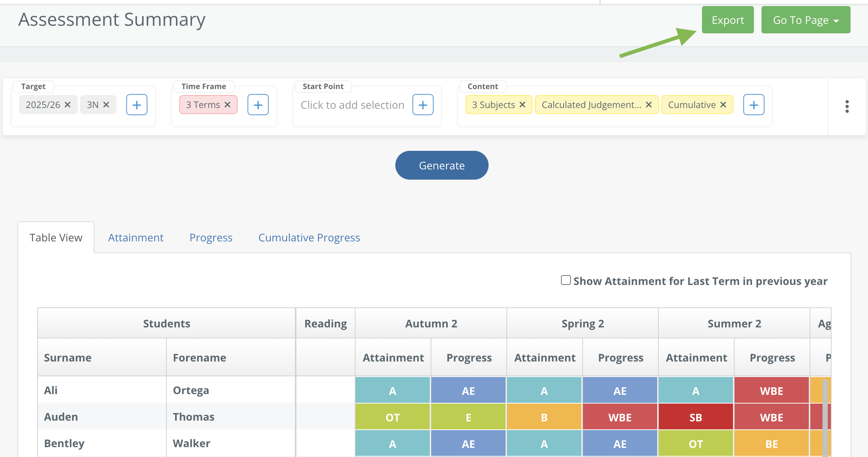Remove the 3N class chip
The width and height of the screenshot is (868, 457).
coord(106,105)
